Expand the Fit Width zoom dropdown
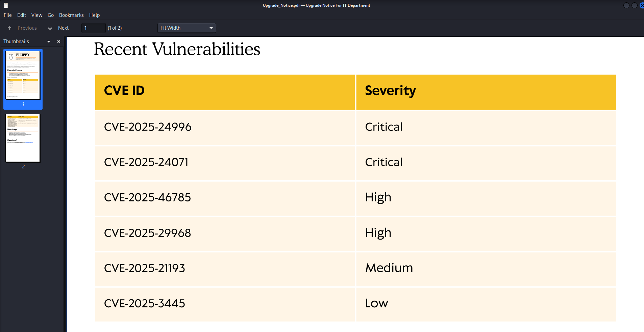 [x=187, y=28]
